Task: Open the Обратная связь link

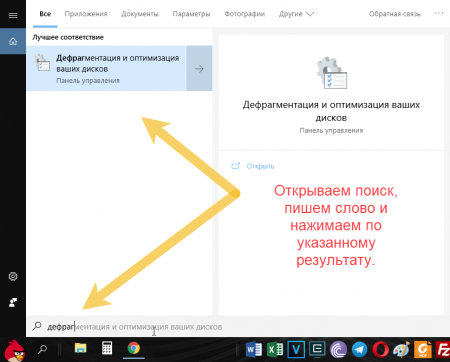Action: point(395,14)
